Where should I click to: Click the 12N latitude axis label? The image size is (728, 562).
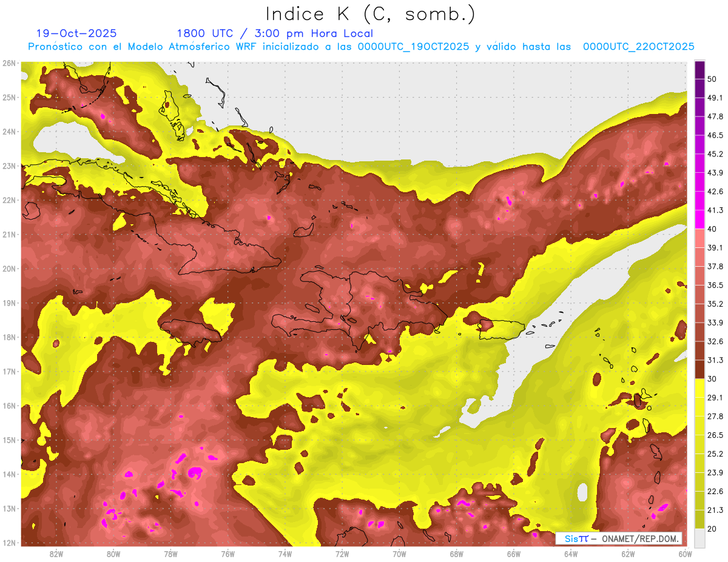coord(9,543)
